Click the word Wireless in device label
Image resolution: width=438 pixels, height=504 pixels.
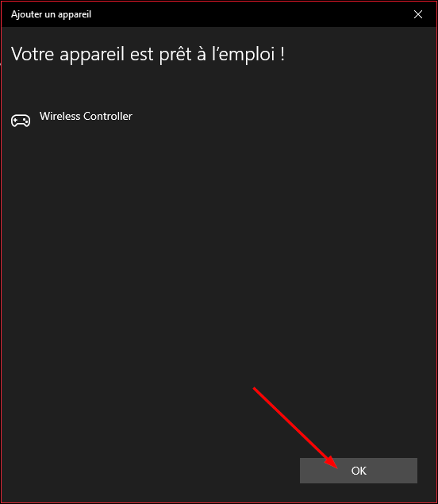point(60,116)
